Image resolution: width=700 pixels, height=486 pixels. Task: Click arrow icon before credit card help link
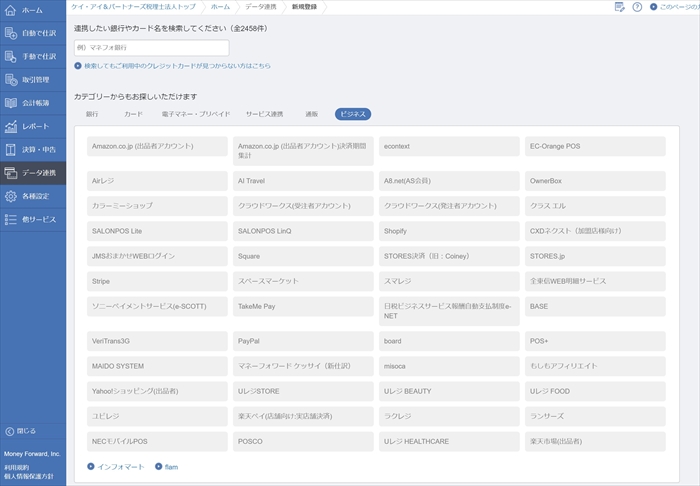click(78, 66)
